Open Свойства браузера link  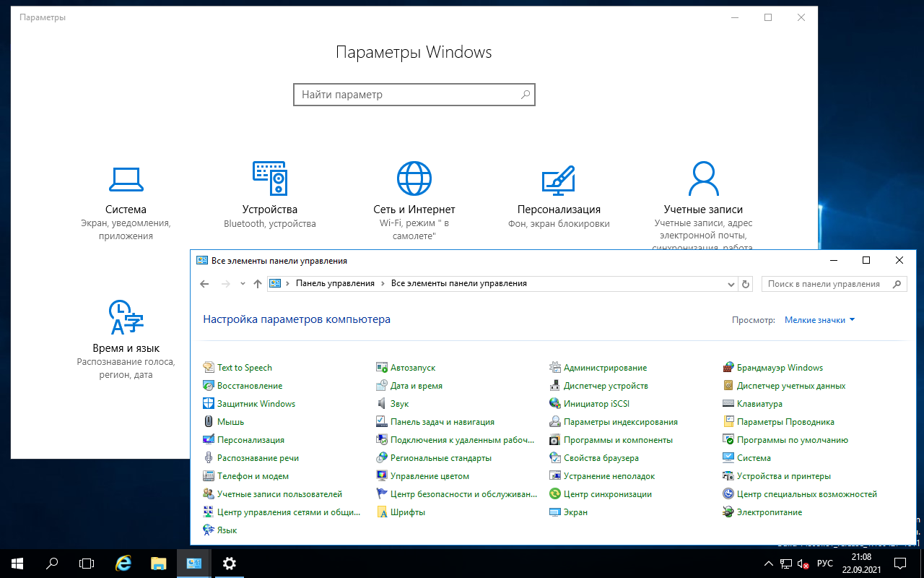[601, 458]
